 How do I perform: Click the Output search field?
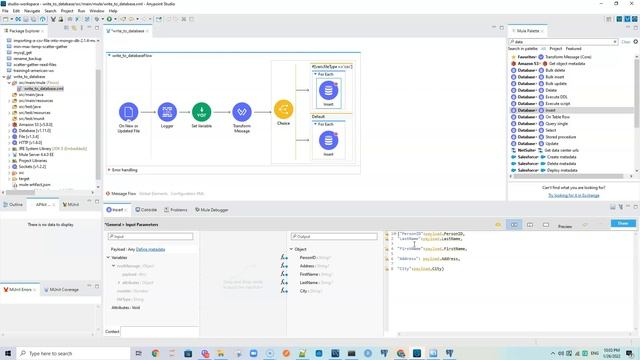click(x=334, y=236)
